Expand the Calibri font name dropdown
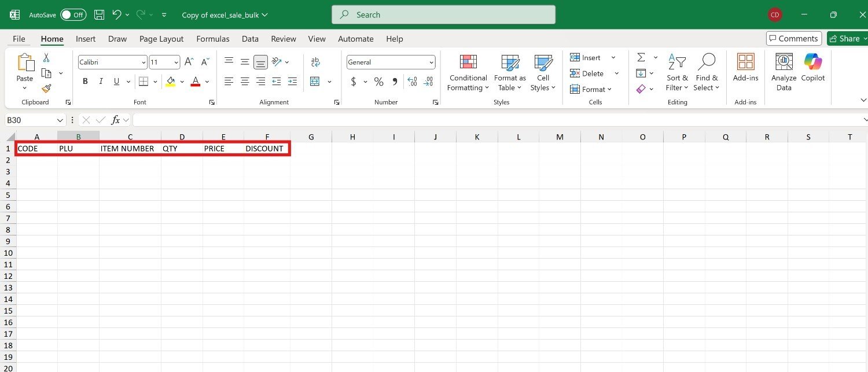The image size is (868, 372). click(x=144, y=62)
